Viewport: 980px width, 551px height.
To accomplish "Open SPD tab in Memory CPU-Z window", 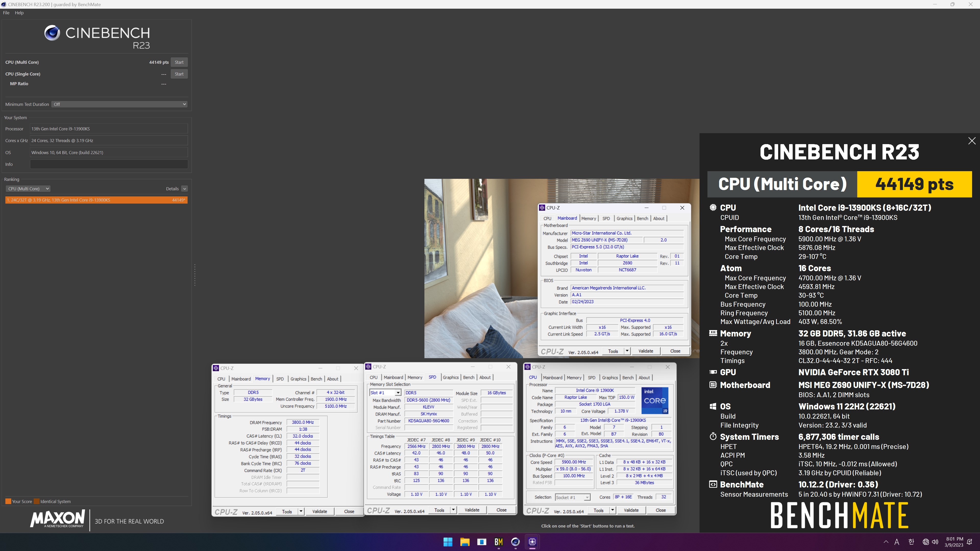I will point(280,379).
